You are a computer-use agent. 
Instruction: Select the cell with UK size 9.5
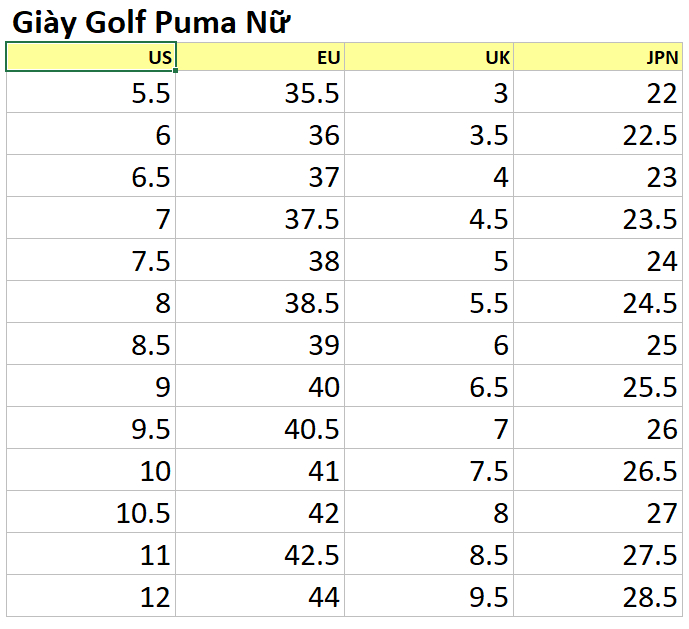[x=429, y=596]
